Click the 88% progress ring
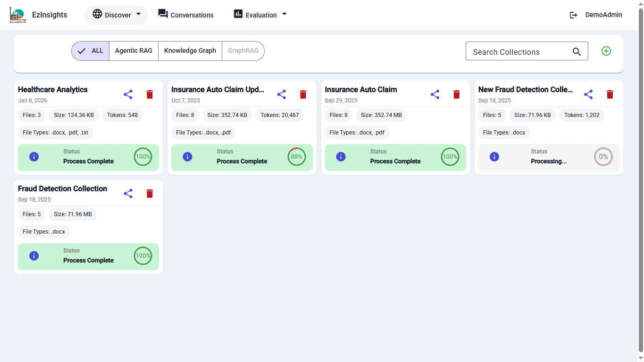 pos(297,157)
